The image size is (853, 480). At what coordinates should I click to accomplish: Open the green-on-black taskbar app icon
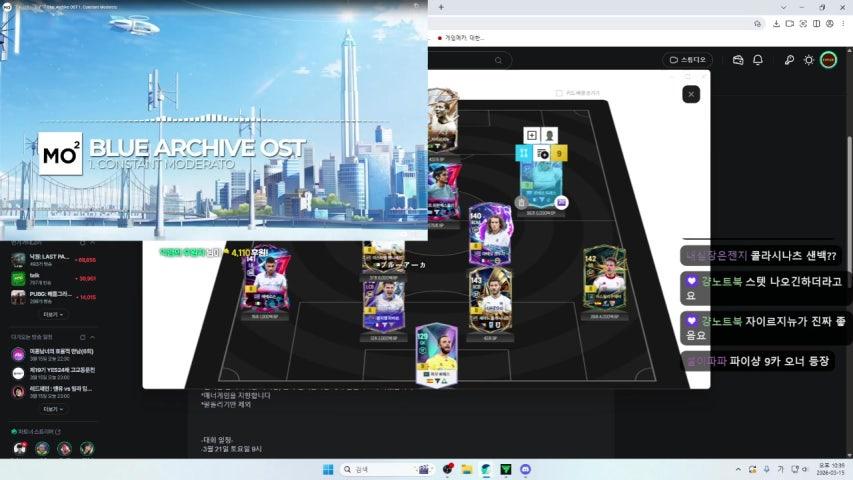(x=506, y=469)
